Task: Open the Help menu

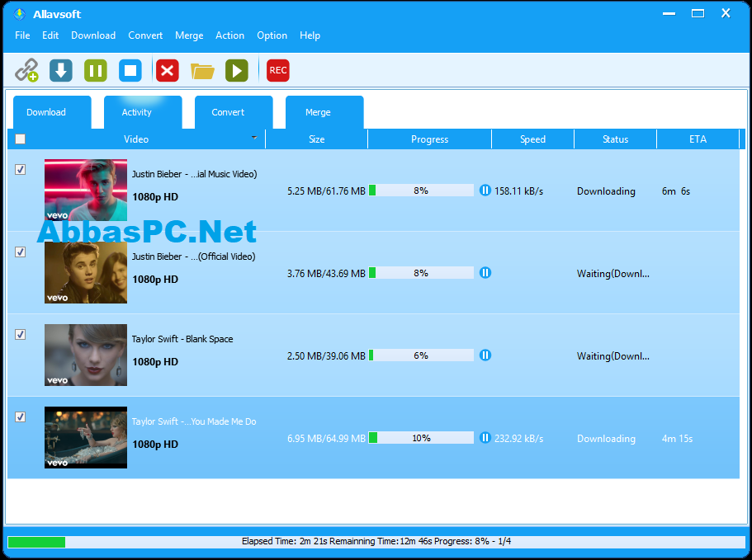Action: click(310, 35)
